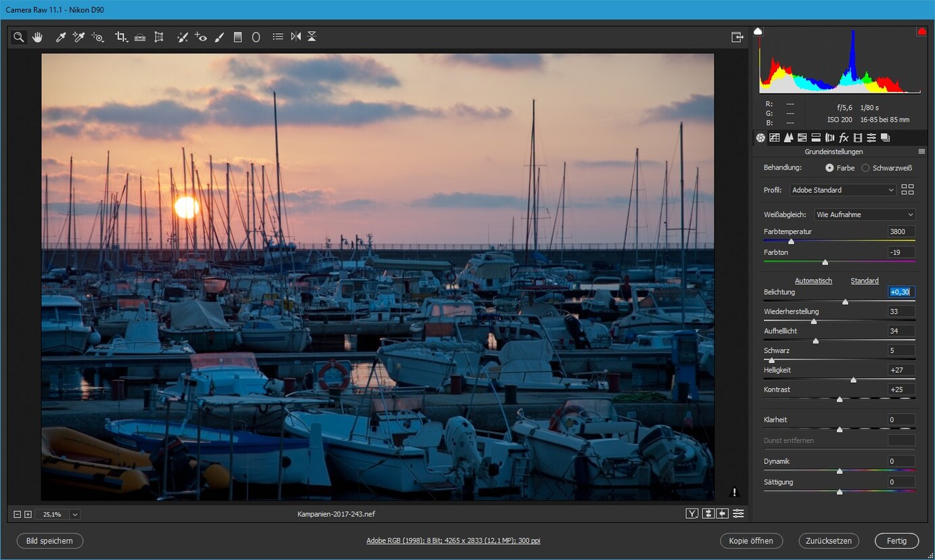Select the Adjustment Brush tool
Screen dimensions: 935x560
[219, 37]
